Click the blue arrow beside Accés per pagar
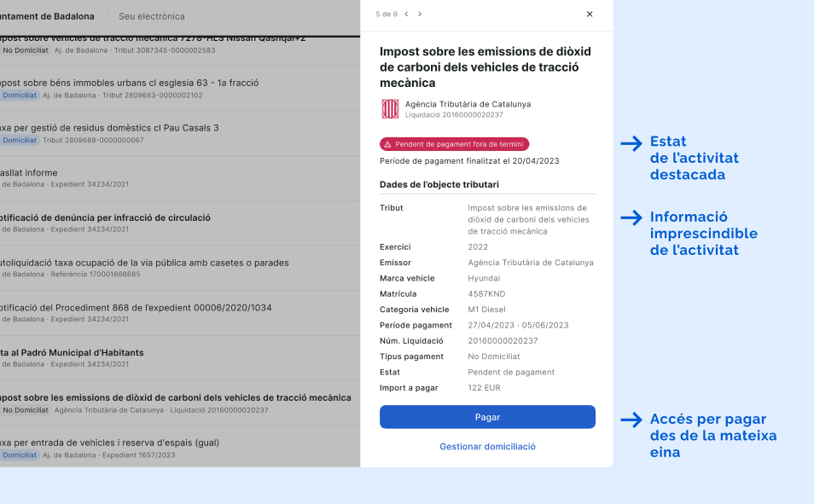 tap(631, 420)
